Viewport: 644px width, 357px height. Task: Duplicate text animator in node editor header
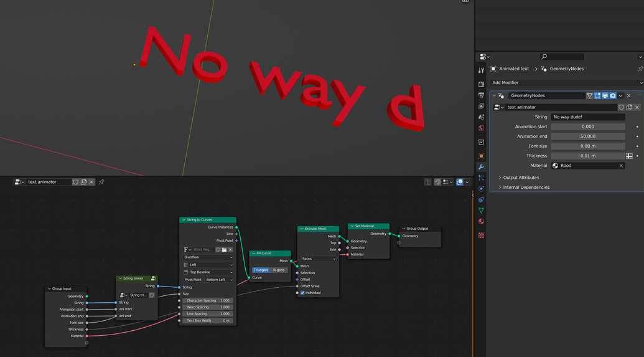point(84,182)
